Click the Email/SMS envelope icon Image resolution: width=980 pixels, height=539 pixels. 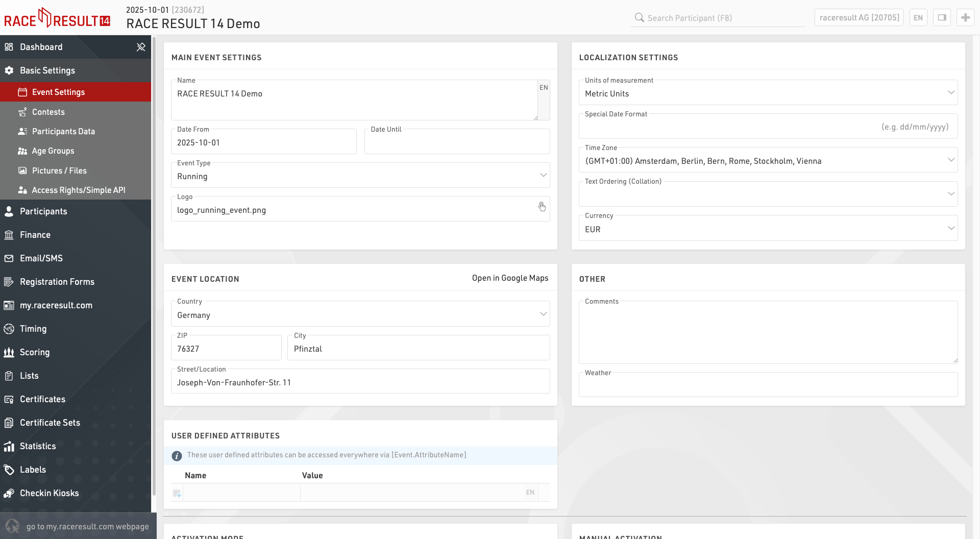(9, 258)
